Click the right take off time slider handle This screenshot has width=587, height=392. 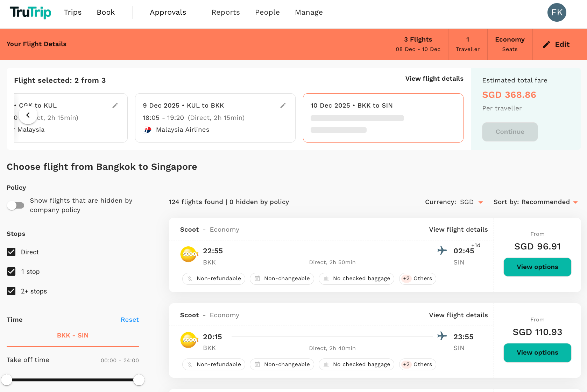139,380
